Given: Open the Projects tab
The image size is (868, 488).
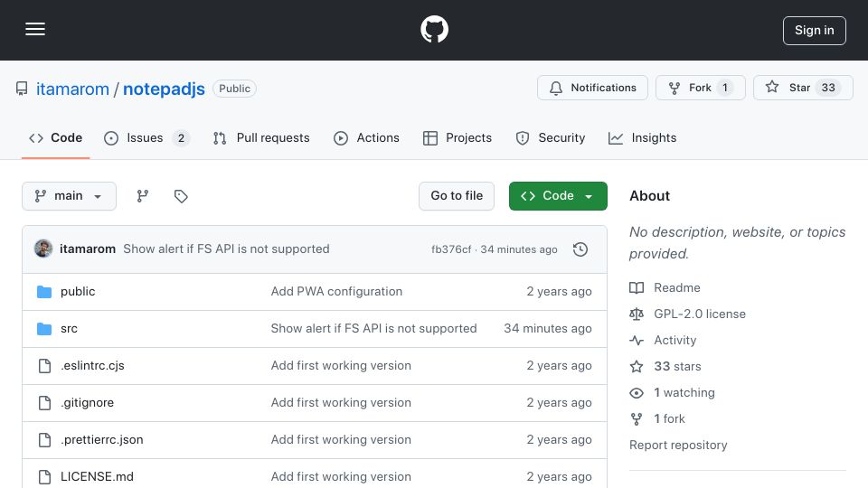Looking at the screenshot, I should (458, 137).
